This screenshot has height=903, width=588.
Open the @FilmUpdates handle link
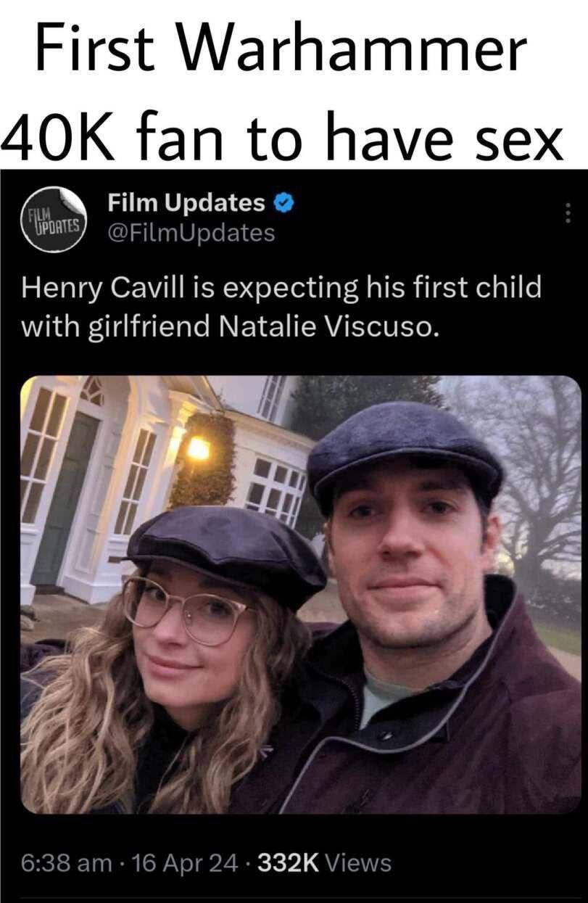[191, 233]
